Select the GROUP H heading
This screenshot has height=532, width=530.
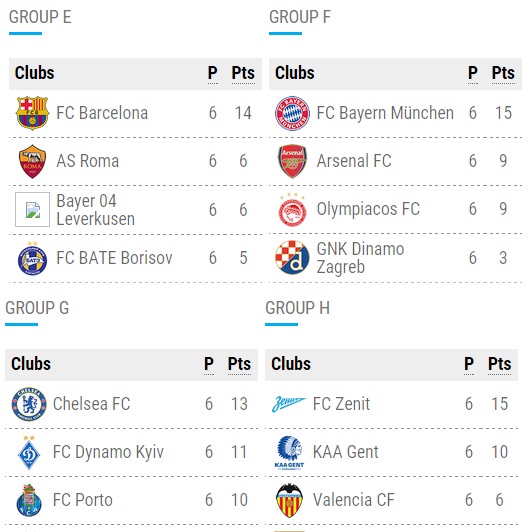click(x=297, y=308)
